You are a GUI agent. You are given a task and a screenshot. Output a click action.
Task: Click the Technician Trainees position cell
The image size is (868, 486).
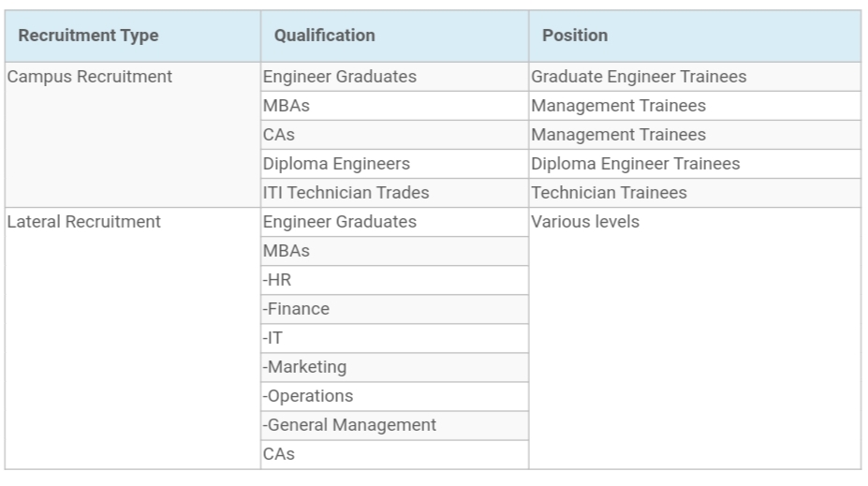[609, 193]
